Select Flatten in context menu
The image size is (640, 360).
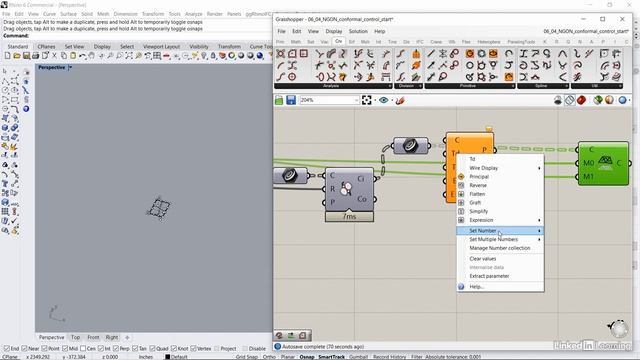500,194
